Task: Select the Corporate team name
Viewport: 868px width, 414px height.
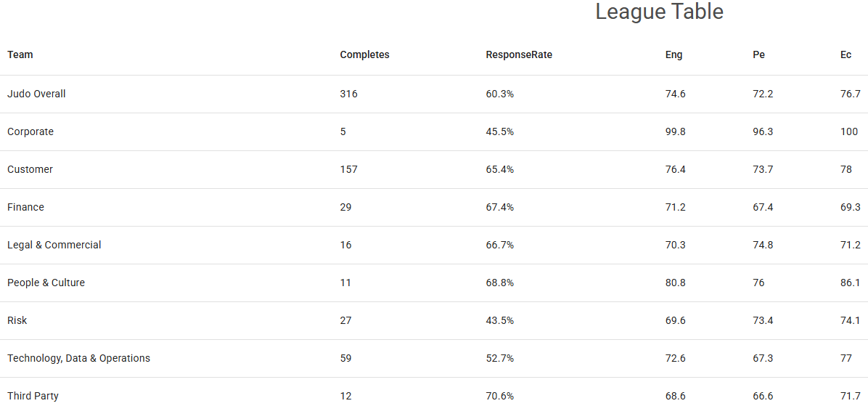Action: pos(30,131)
